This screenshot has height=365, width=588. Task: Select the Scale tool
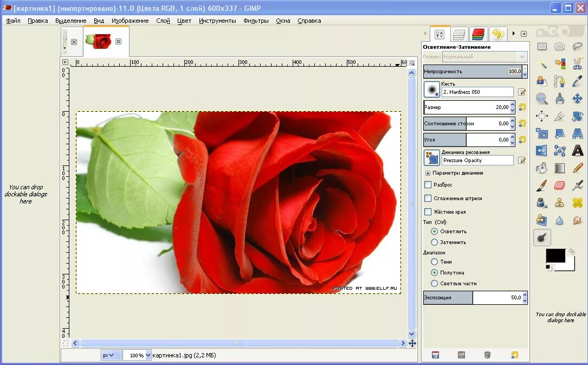point(542,133)
